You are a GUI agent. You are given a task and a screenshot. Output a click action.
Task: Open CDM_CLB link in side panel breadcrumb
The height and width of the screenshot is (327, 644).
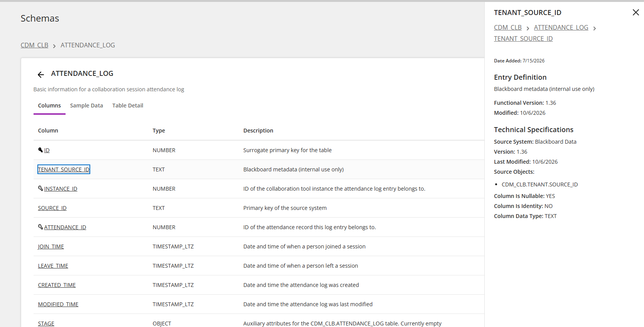coord(508,27)
